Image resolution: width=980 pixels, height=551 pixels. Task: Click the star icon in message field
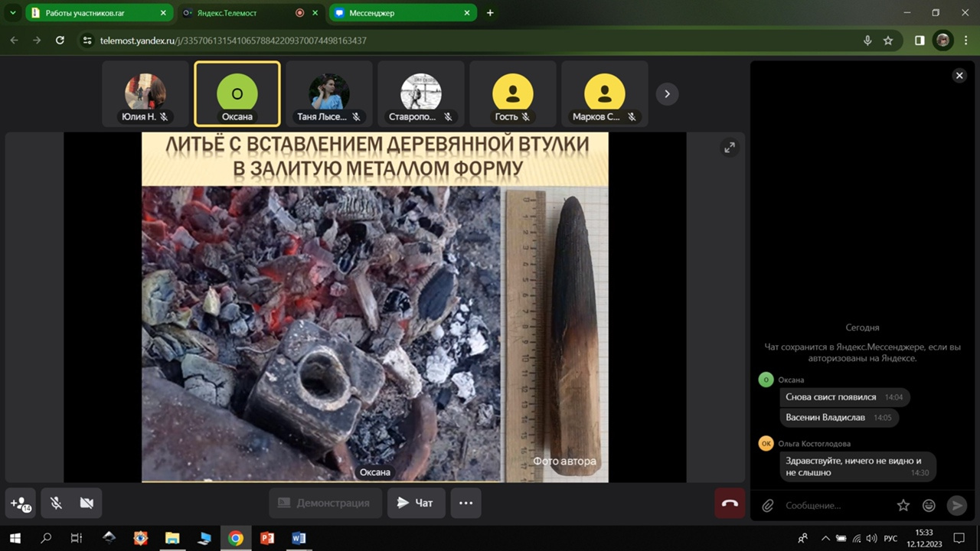coord(903,505)
